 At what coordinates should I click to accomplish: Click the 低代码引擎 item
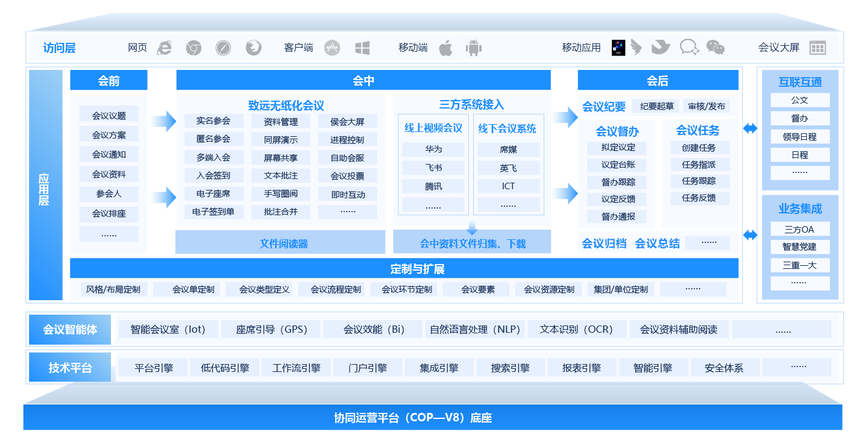tap(225, 368)
